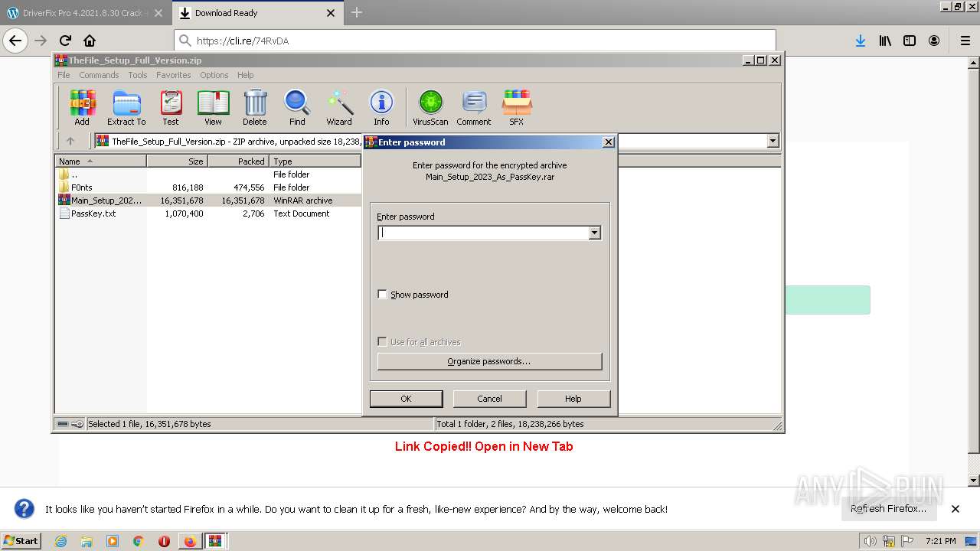This screenshot has height=551, width=980.
Task: Select the F0nts folder row
Action: click(208, 187)
